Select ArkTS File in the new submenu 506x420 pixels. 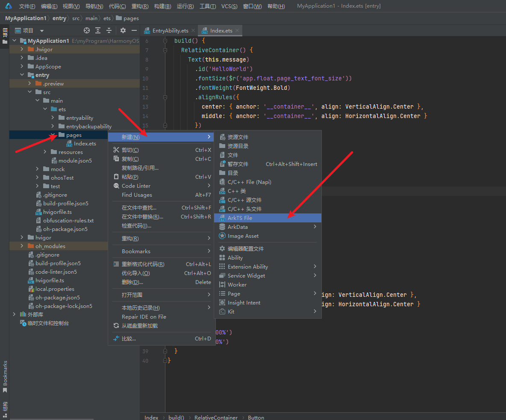click(x=240, y=218)
